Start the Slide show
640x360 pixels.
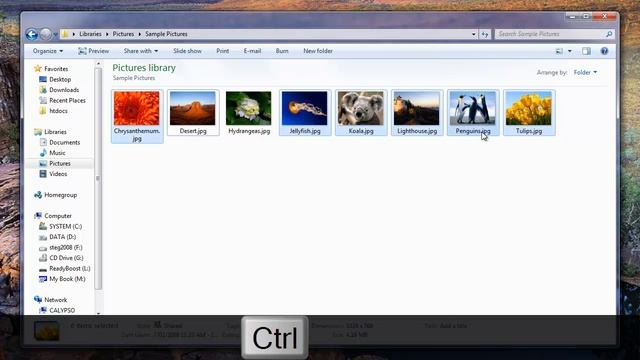187,51
